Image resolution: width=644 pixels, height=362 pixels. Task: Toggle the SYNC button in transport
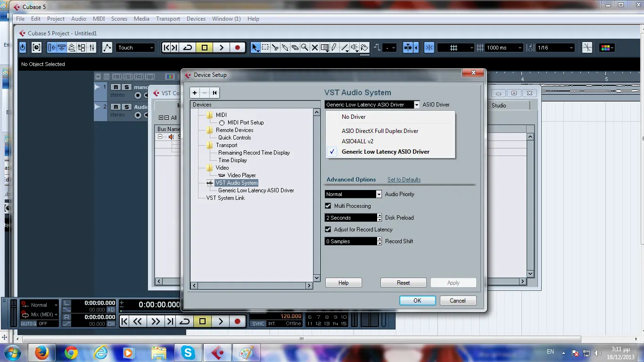click(258, 324)
